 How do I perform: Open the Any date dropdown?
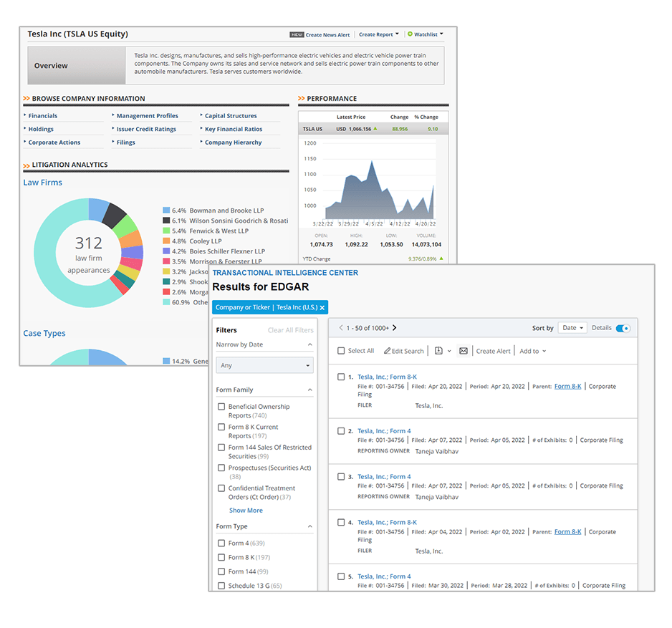coord(265,365)
